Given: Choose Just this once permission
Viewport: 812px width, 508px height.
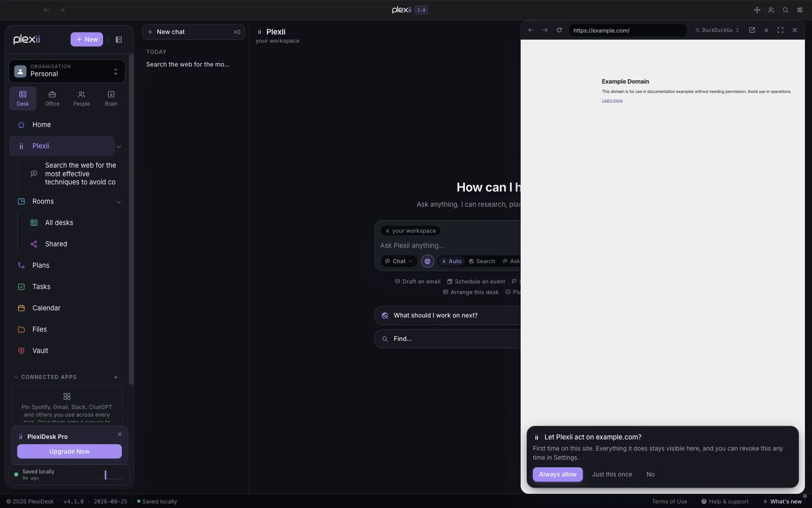Looking at the screenshot, I should pos(612,475).
